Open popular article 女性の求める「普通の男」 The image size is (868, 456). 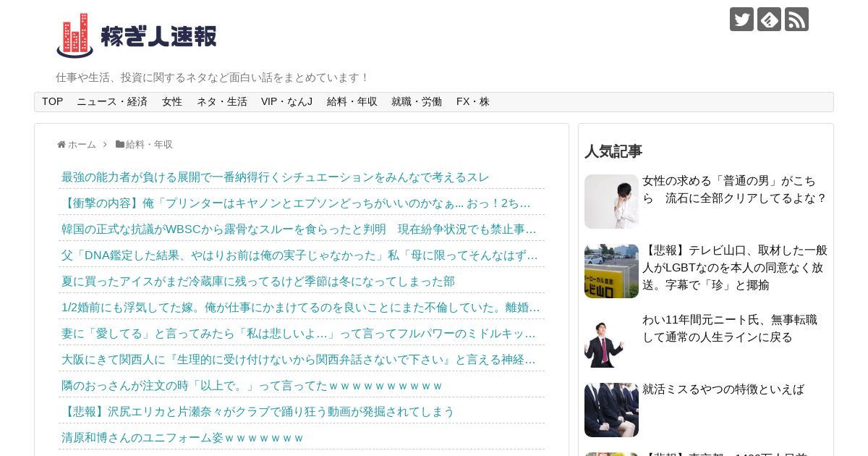(x=735, y=190)
